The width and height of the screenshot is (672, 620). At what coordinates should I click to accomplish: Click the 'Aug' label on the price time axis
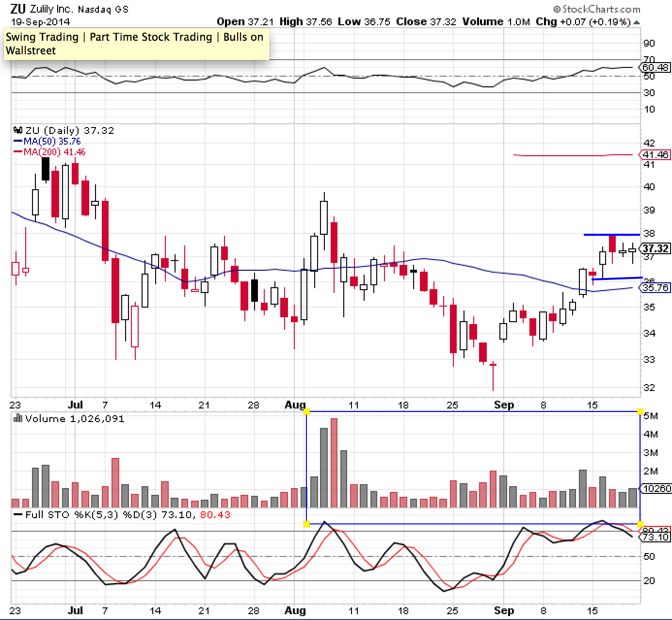click(295, 405)
